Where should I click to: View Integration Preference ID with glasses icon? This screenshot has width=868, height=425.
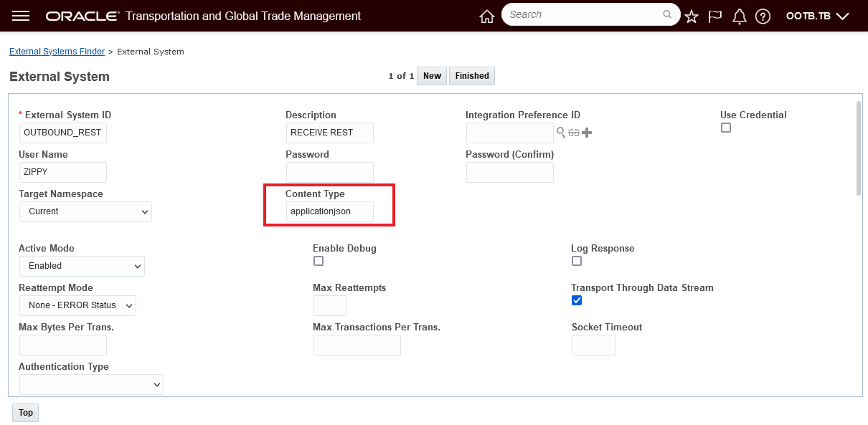click(x=574, y=133)
